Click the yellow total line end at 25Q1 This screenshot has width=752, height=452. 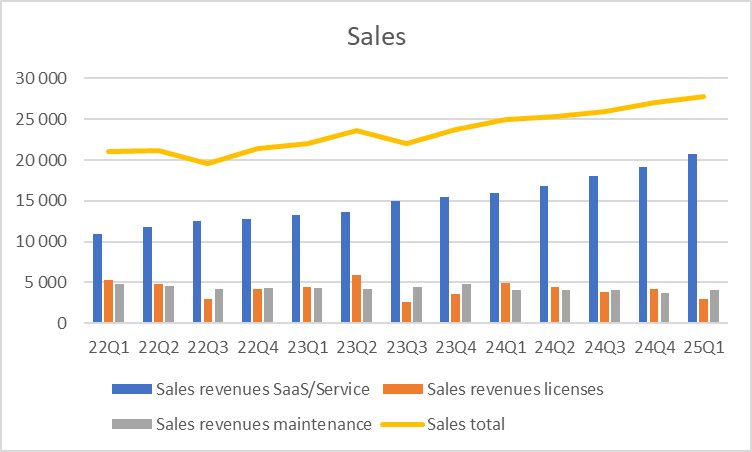[x=704, y=96]
